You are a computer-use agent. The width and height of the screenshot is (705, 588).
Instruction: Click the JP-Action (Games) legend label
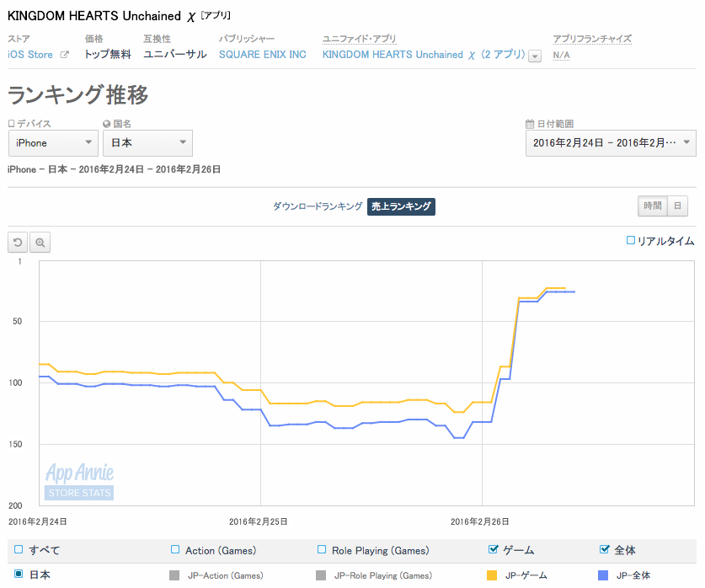coord(225,575)
